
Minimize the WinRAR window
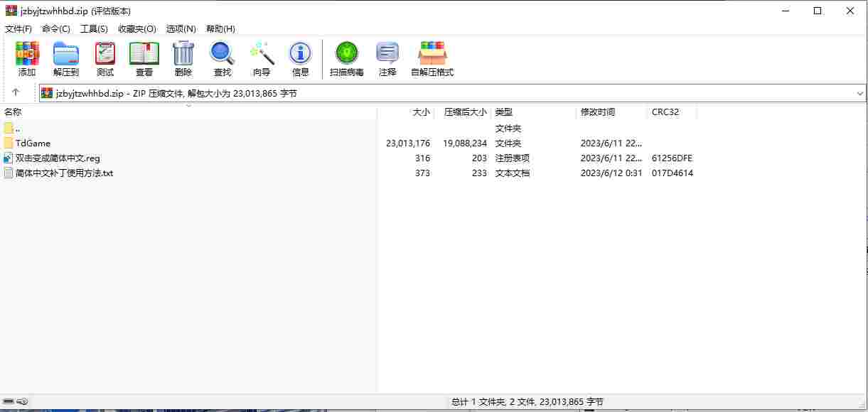(786, 11)
